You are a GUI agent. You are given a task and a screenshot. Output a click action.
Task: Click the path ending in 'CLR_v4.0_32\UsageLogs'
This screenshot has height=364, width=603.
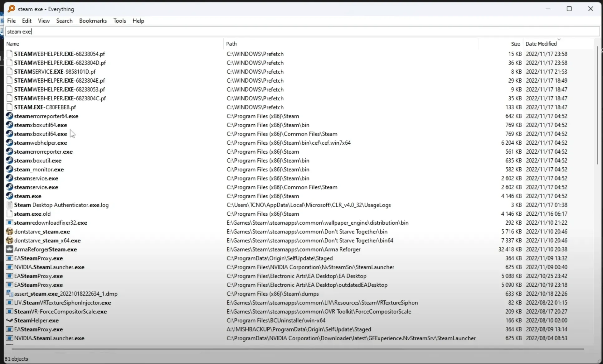click(309, 205)
